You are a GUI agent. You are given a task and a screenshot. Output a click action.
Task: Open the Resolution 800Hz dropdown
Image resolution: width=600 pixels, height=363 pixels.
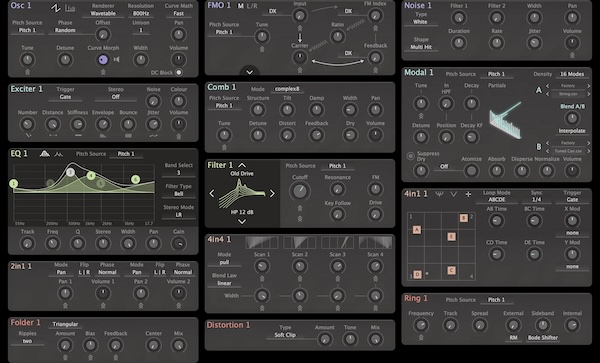pos(141,13)
